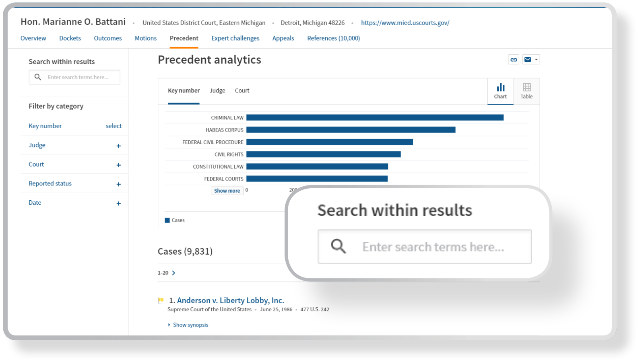
Task: Expand the Date filter plus icon
Action: point(118,204)
